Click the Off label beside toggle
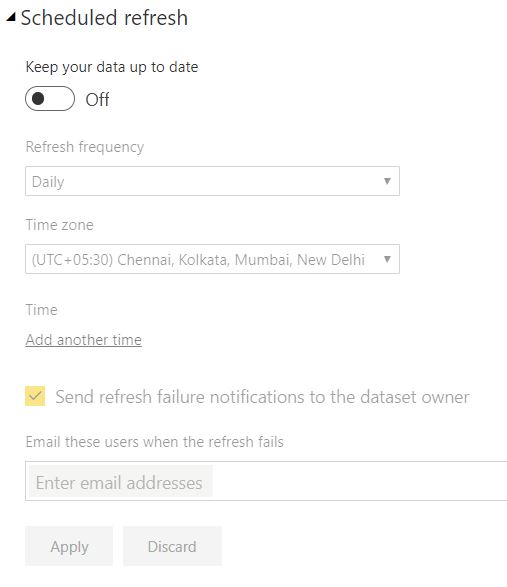This screenshot has height=587, width=507. 97,100
